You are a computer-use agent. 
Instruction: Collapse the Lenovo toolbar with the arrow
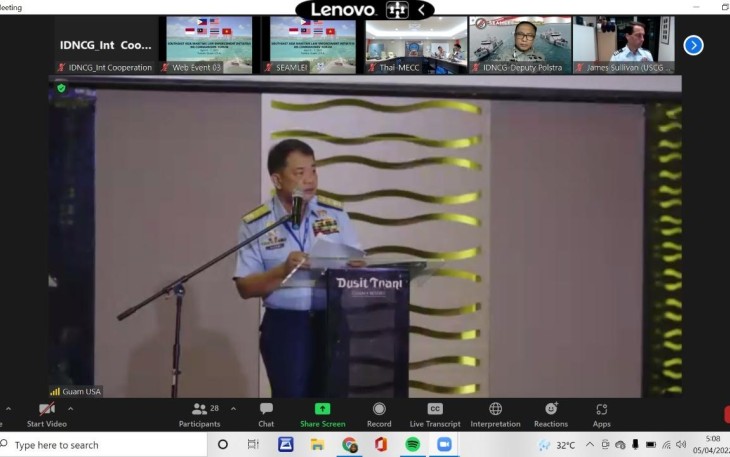click(421, 10)
